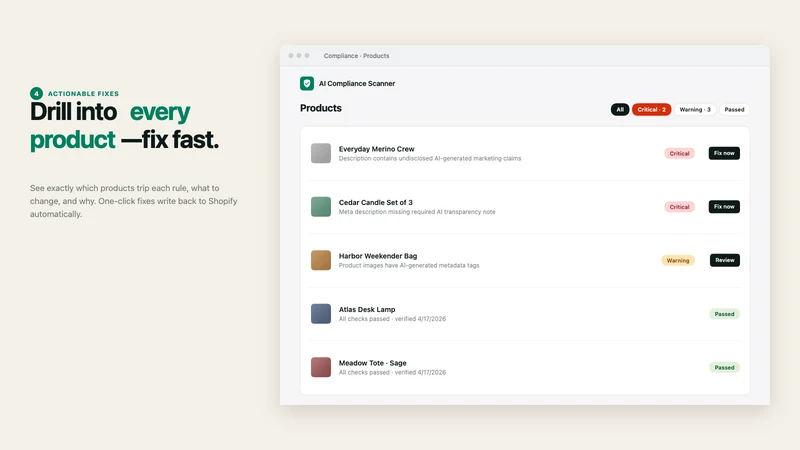
Task: Select the Atlas Desk Lamp product name
Action: tap(367, 310)
